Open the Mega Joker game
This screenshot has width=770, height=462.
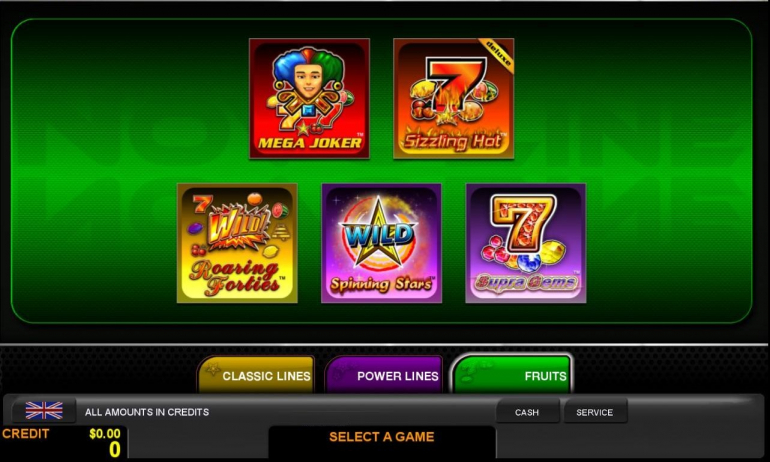pyautogui.click(x=309, y=99)
